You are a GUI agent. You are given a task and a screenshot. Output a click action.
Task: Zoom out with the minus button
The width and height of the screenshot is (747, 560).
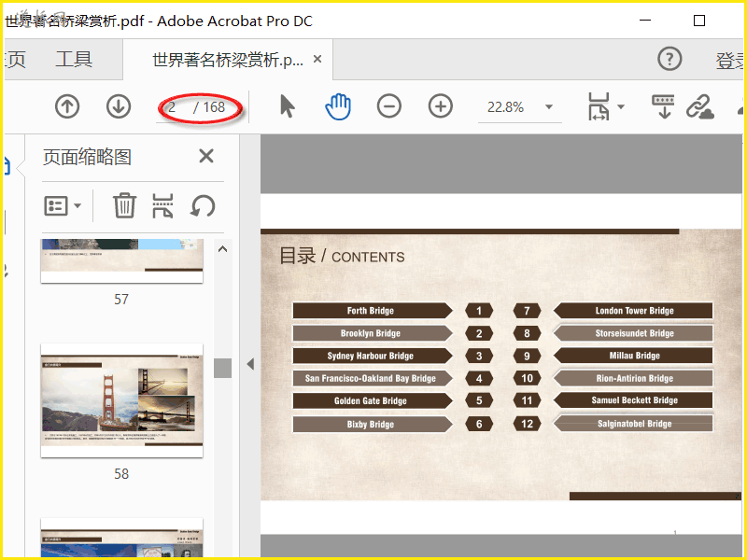389,106
